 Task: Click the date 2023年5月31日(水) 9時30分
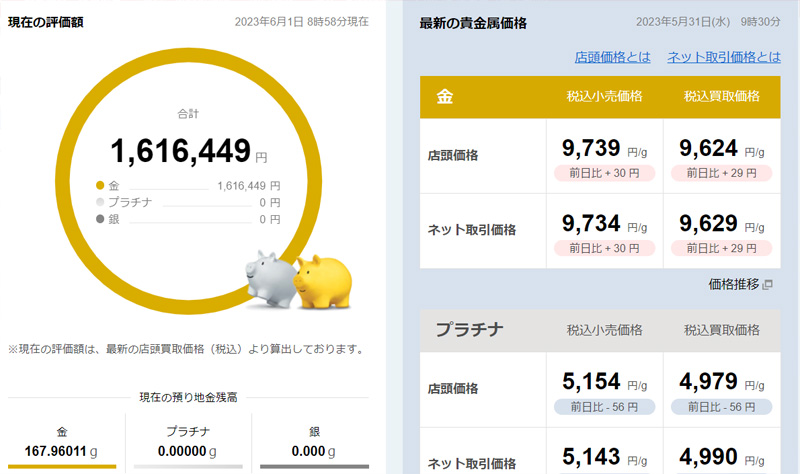coord(708,22)
